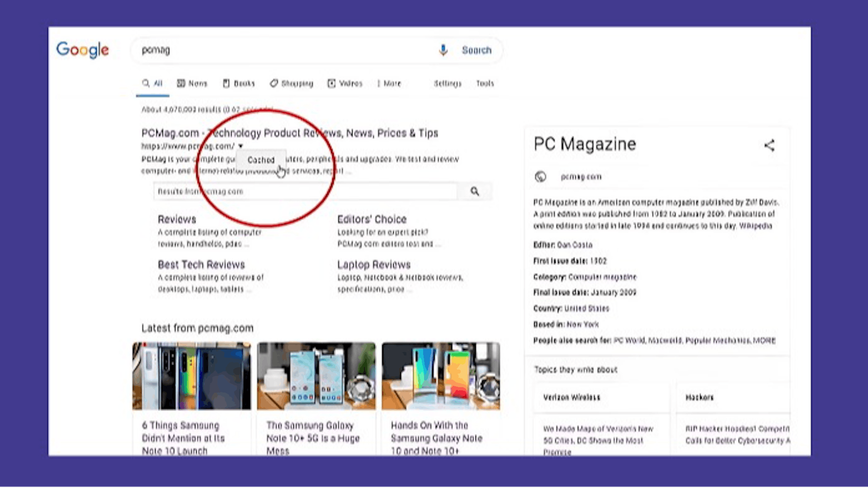Click MORE in People also search for
Screen dimensions: 868x488
coord(764,341)
